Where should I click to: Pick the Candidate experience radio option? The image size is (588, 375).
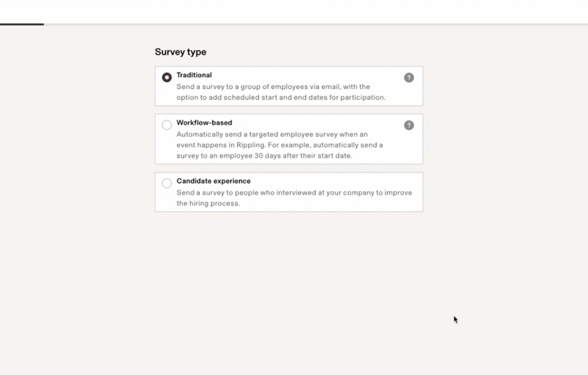coord(167,183)
